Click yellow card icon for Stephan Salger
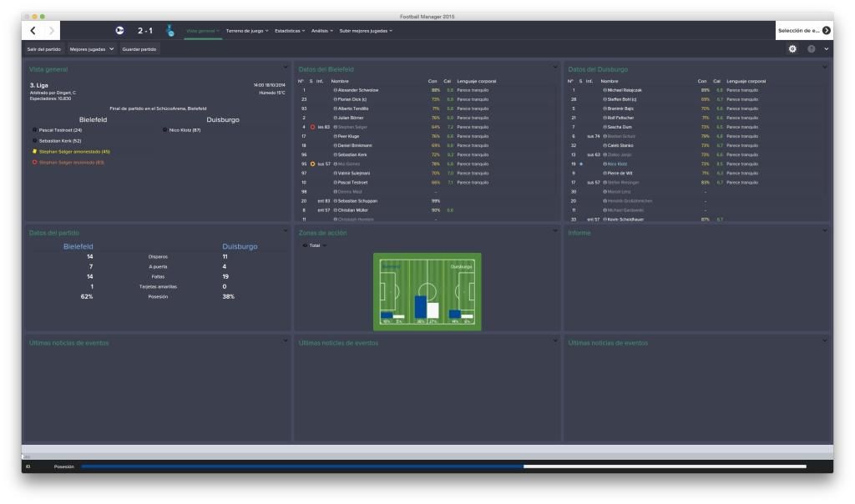 coord(34,152)
